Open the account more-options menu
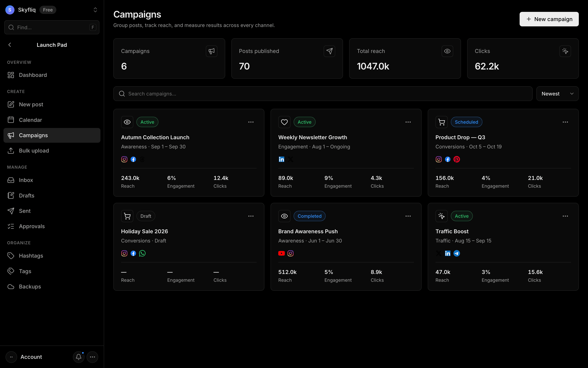Viewport: 588px width, 368px height. coord(92,357)
